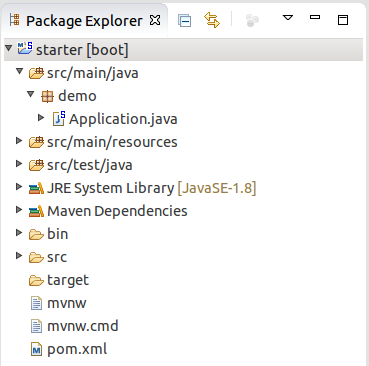Click the Collapse All toolbar icon
This screenshot has width=369, height=366.
[184, 21]
